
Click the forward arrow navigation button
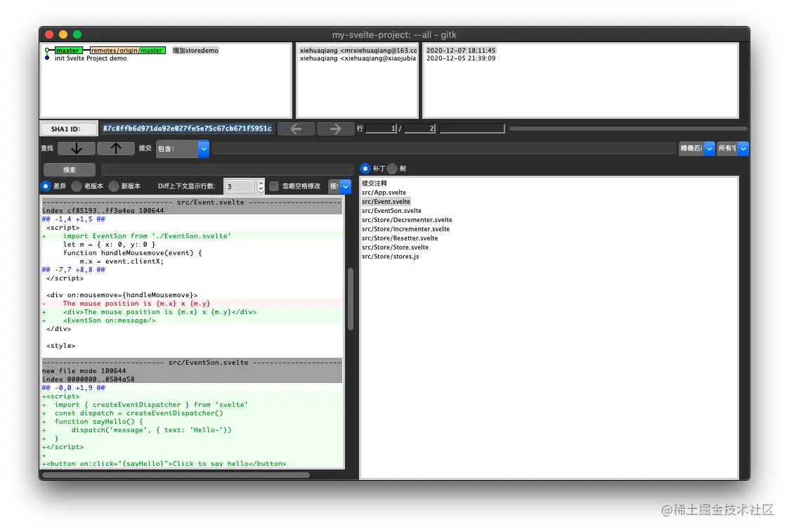tap(335, 129)
